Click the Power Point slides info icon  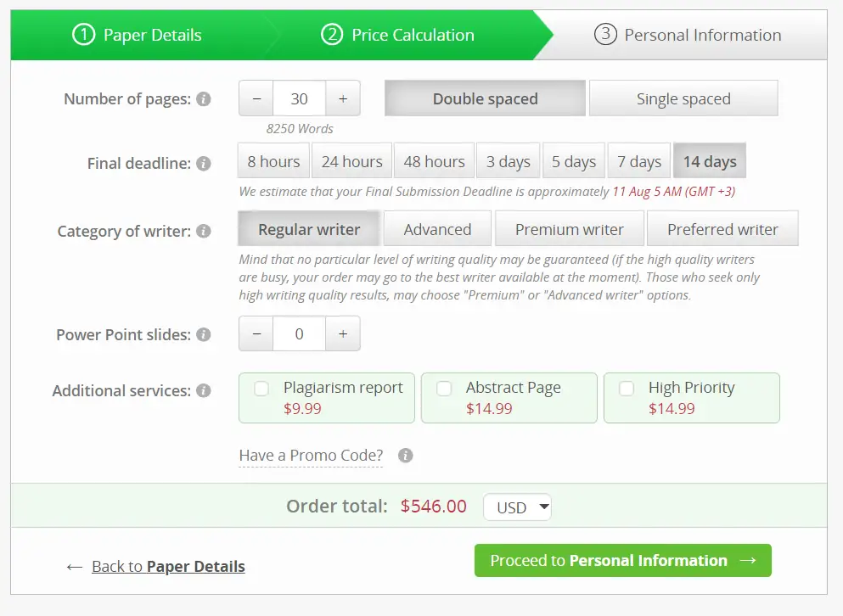click(x=204, y=334)
